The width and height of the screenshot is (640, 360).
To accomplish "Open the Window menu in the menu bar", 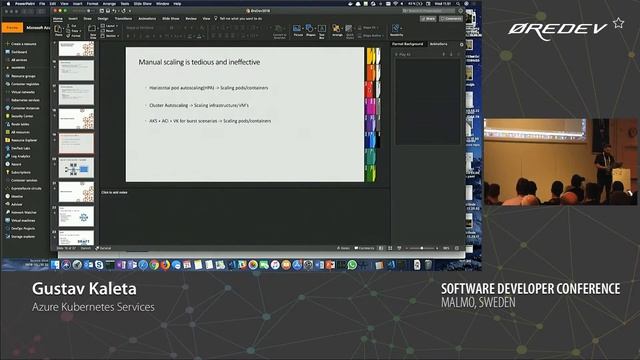I will (x=162, y=4).
